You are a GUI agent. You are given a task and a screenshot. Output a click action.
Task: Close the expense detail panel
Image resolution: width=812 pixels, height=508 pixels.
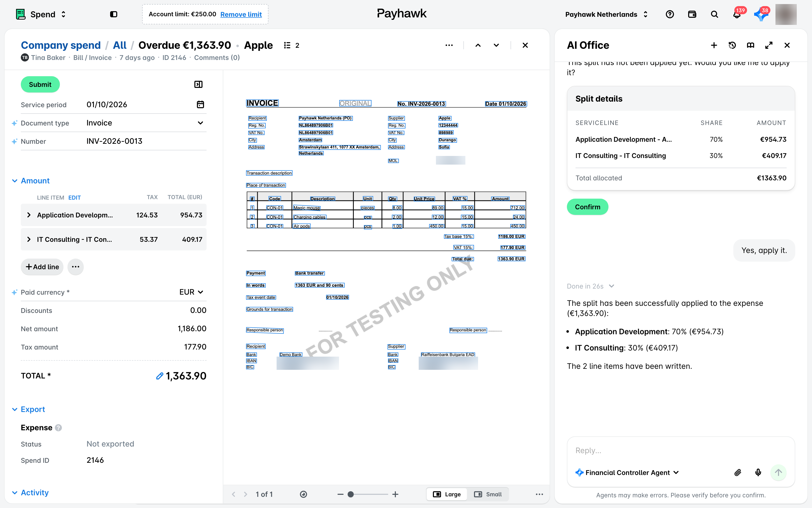[x=526, y=45]
